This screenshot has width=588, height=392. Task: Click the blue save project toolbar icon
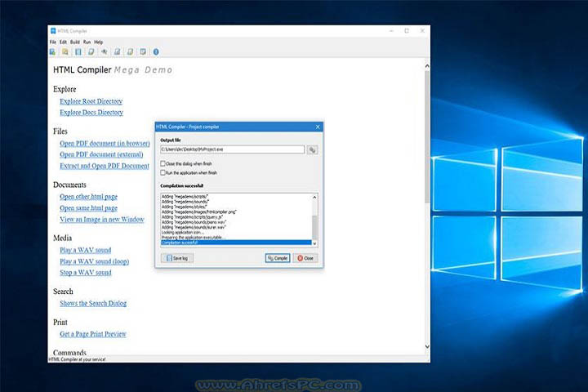tap(78, 51)
